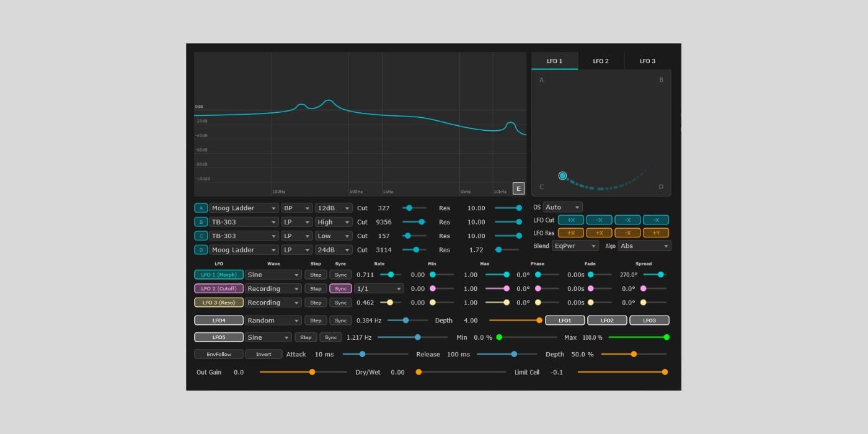Toggle the Invert button
Screen dimensions: 868x434
pos(263,355)
